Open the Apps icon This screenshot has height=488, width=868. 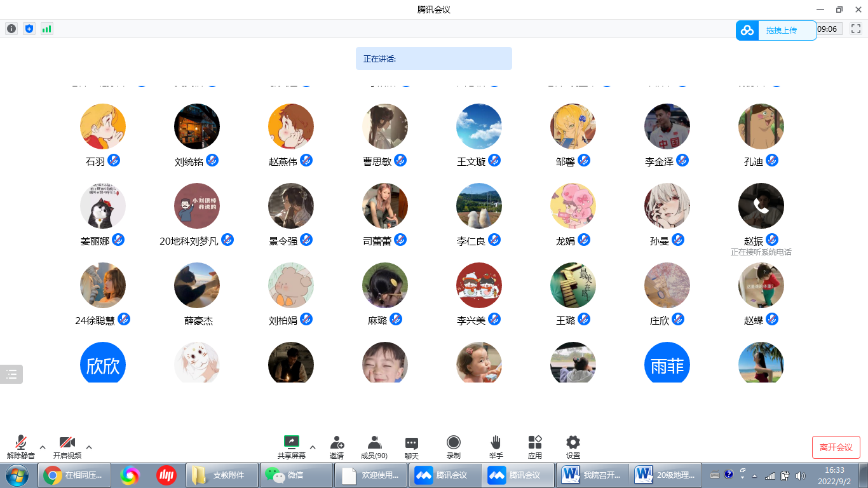point(535,447)
